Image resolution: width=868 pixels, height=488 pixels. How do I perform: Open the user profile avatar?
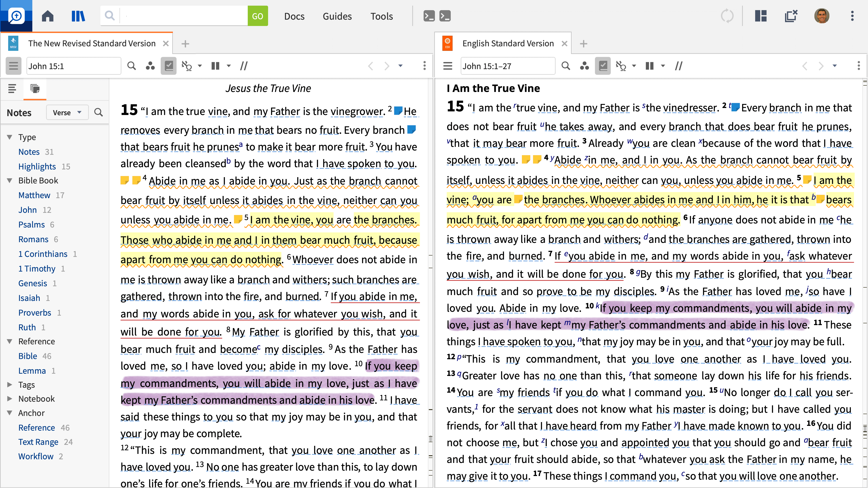[821, 16]
